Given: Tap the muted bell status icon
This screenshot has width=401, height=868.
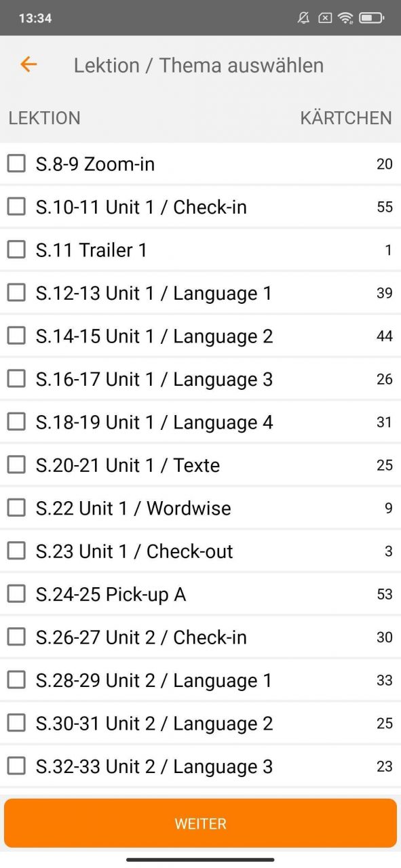Looking at the screenshot, I should pyautogui.click(x=303, y=18).
